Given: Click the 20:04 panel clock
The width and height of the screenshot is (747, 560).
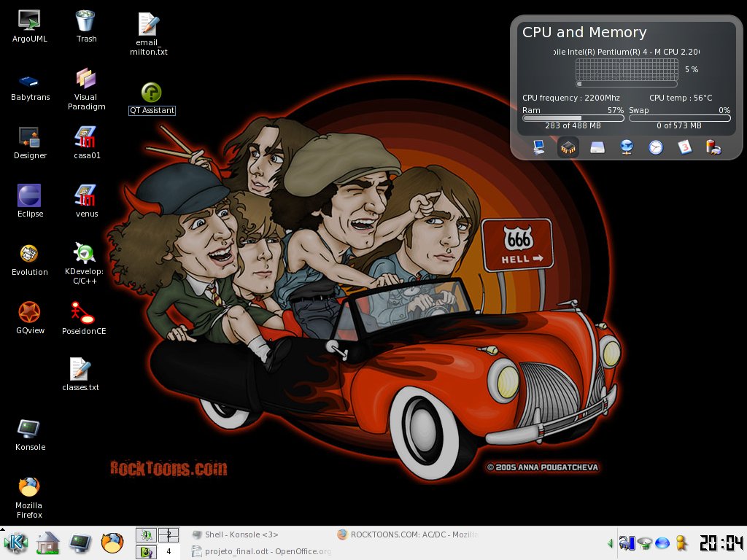Looking at the screenshot, I should point(721,543).
